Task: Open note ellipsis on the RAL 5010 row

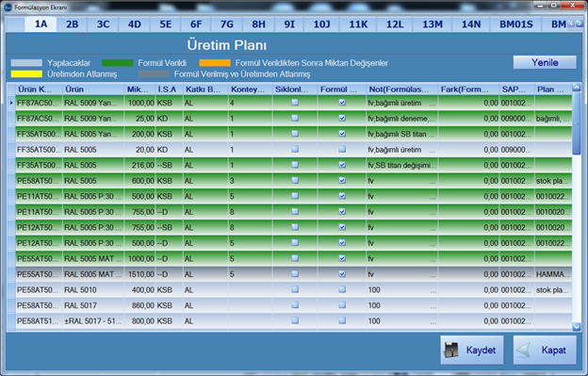Action: [x=433, y=291]
